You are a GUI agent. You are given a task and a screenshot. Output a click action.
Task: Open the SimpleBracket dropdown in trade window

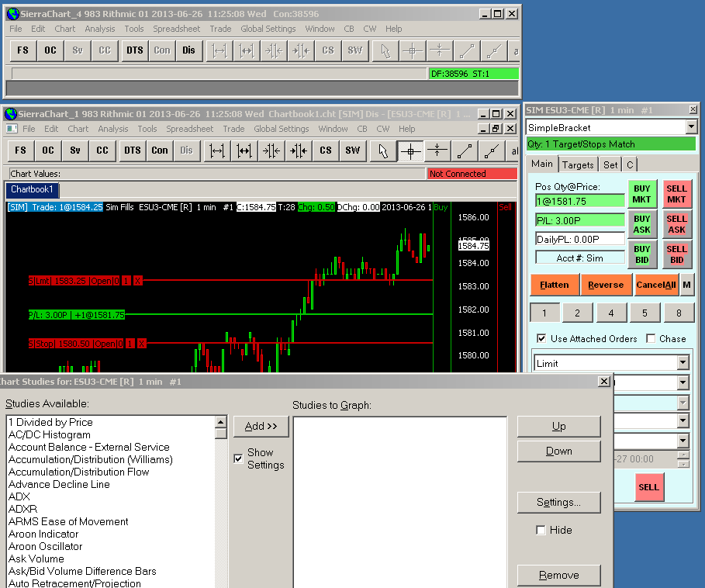click(x=692, y=127)
